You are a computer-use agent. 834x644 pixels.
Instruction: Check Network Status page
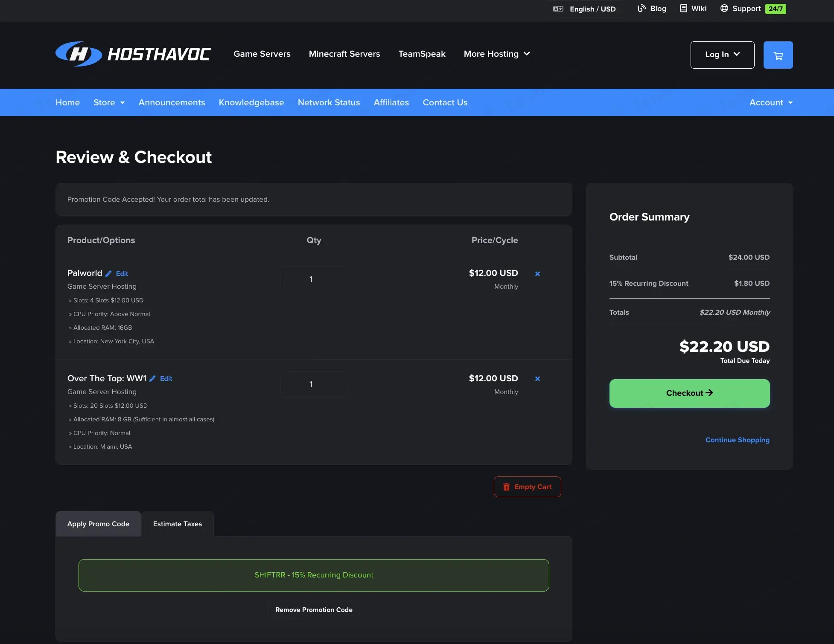(329, 103)
